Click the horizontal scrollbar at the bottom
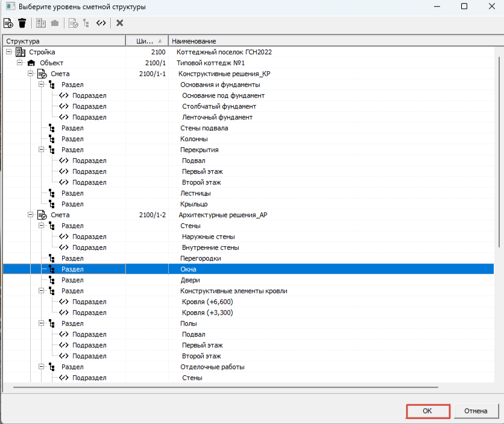504x424 pixels. 225,387
